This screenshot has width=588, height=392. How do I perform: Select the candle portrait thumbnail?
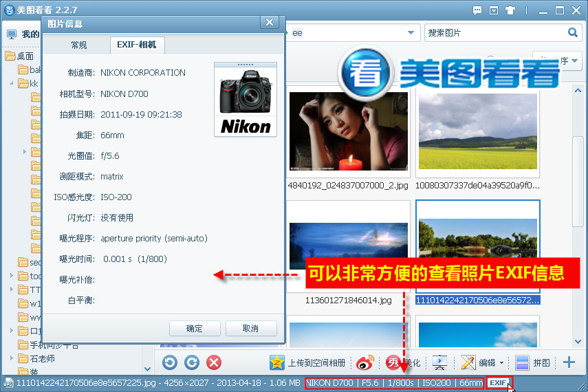click(x=349, y=131)
